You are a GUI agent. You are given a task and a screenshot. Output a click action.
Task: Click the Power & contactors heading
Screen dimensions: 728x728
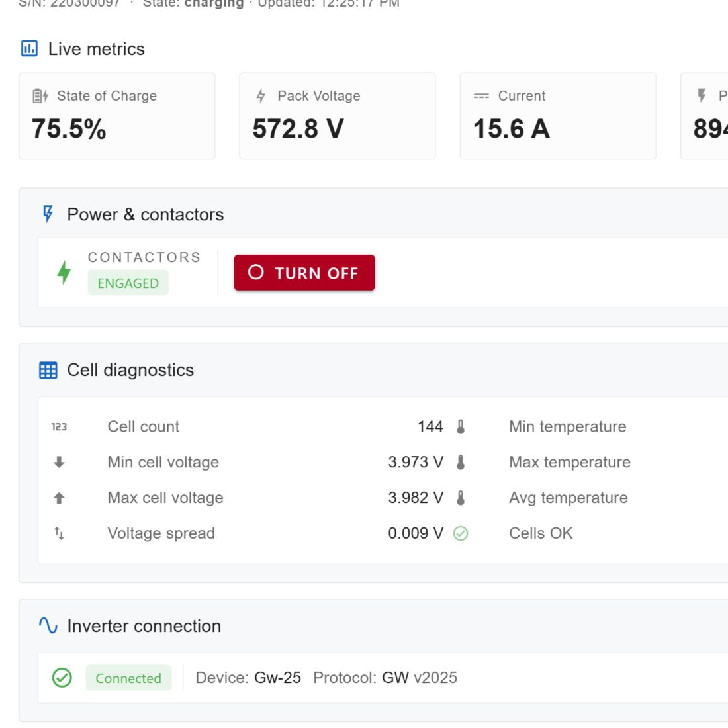click(146, 214)
